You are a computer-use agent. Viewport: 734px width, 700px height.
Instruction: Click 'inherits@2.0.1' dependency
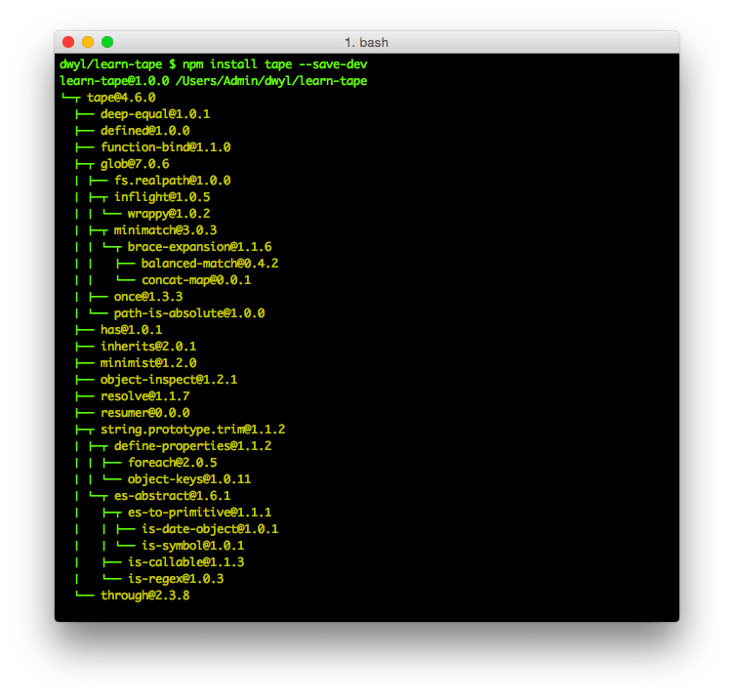tap(148, 347)
